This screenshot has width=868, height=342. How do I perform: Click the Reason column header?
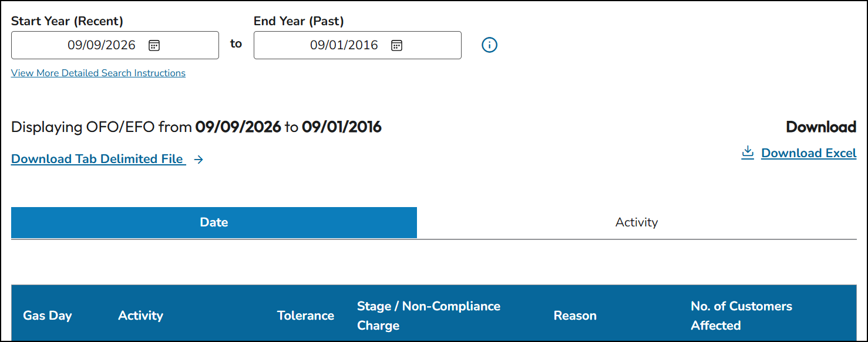(575, 316)
